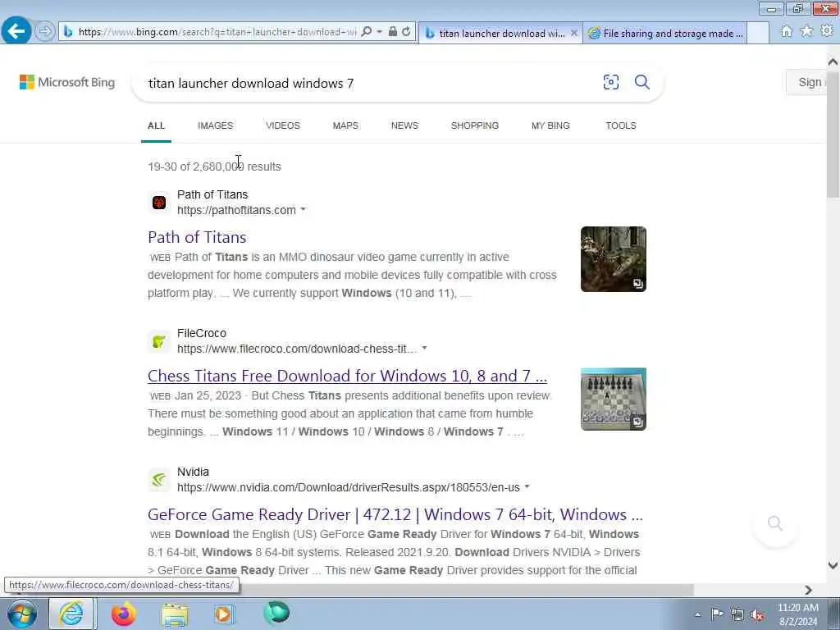Go back with the browser back arrow
Screen dimensions: 840x630
click(x=16, y=31)
